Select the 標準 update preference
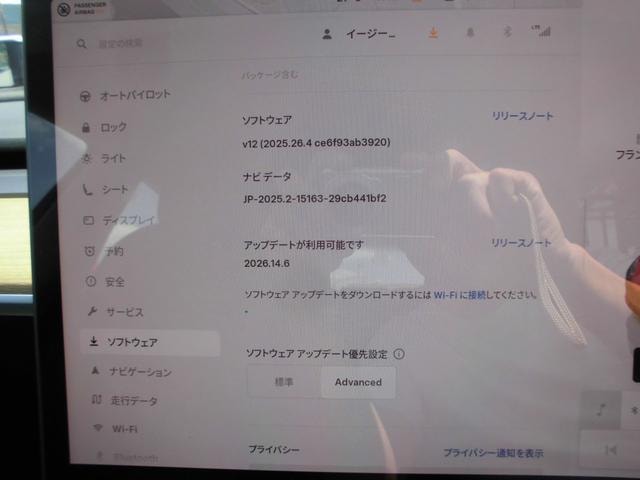Image resolution: width=640 pixels, height=480 pixels. click(x=284, y=382)
